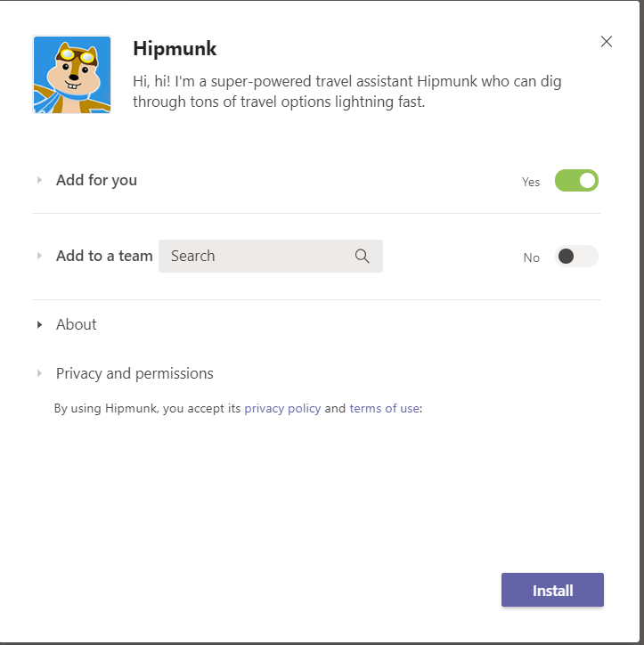Click the No label beside toggle
Screen dimensions: 644x645
pyautogui.click(x=531, y=257)
